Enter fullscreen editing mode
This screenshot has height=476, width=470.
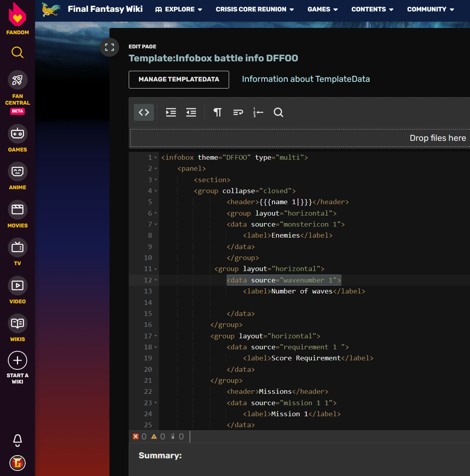(x=109, y=47)
